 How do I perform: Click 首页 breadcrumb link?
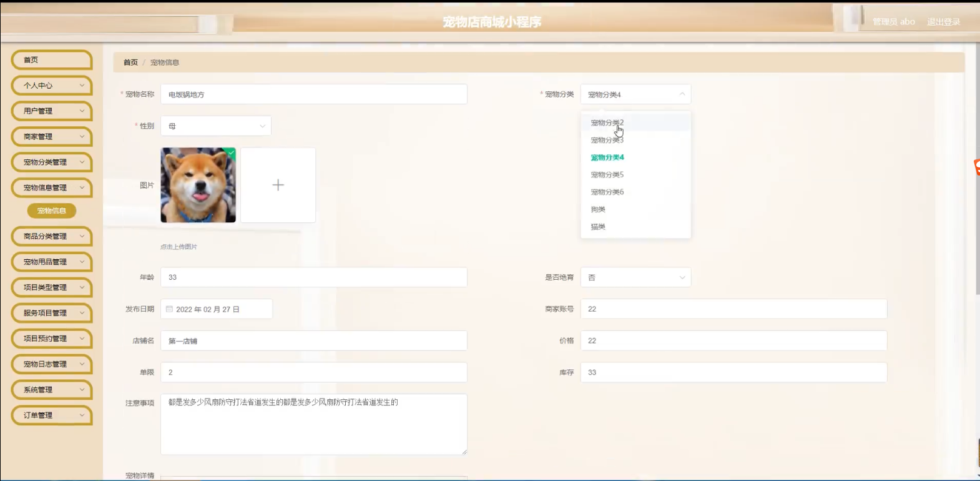click(130, 62)
